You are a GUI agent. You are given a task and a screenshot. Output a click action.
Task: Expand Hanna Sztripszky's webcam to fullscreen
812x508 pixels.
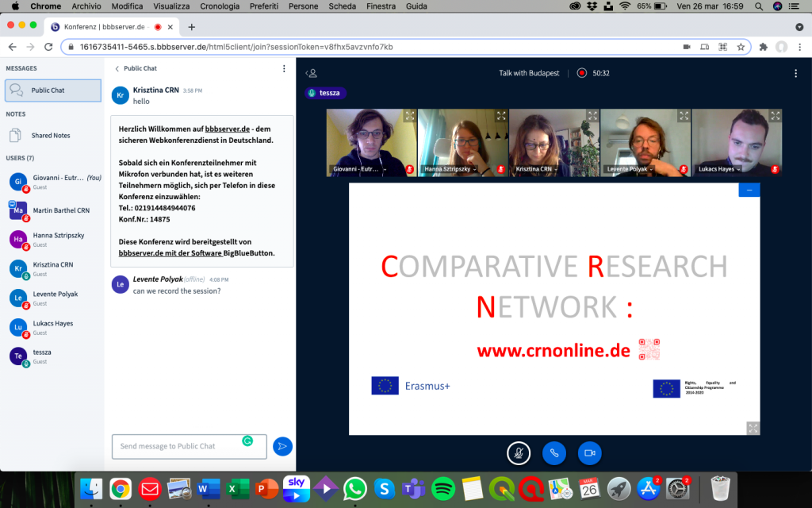click(501, 116)
